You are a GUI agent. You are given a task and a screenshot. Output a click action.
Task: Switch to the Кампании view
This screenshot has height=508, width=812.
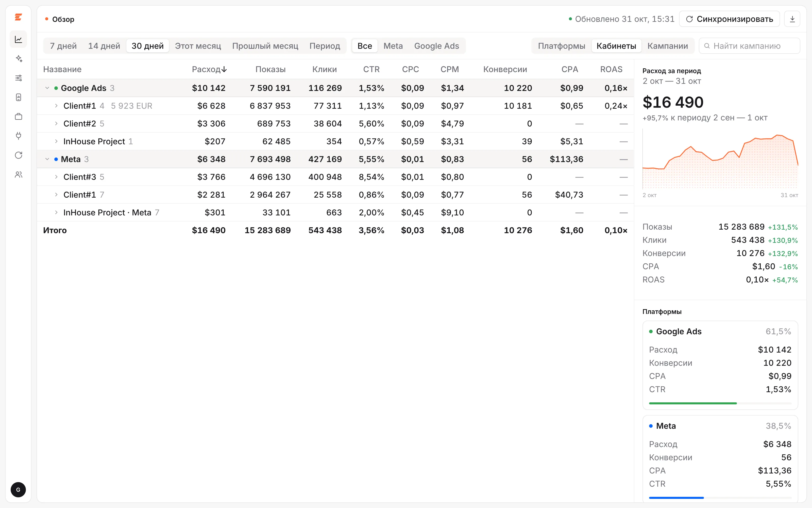[668, 46]
